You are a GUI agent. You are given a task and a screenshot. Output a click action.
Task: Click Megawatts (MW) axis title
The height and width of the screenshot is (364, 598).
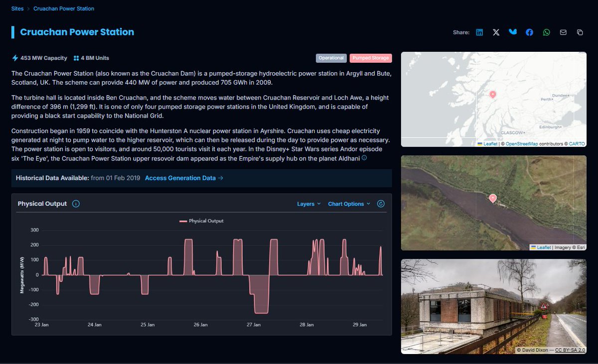[x=22, y=275]
